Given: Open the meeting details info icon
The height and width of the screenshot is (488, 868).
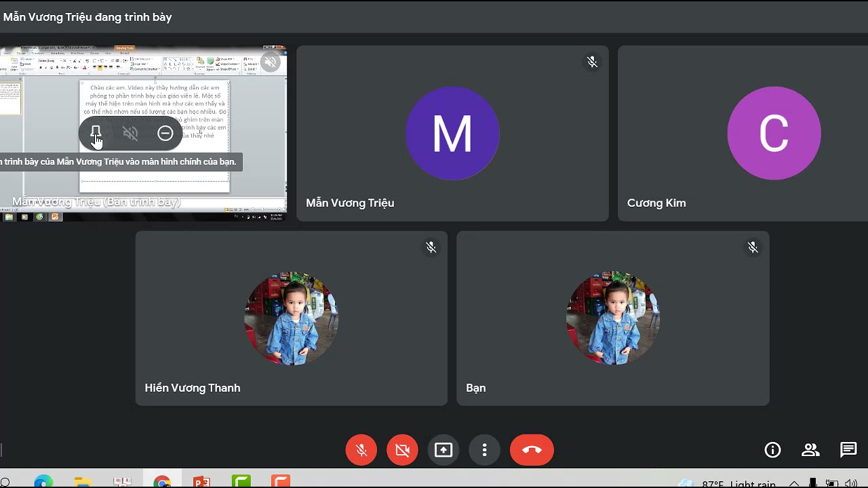Looking at the screenshot, I should tap(772, 450).
